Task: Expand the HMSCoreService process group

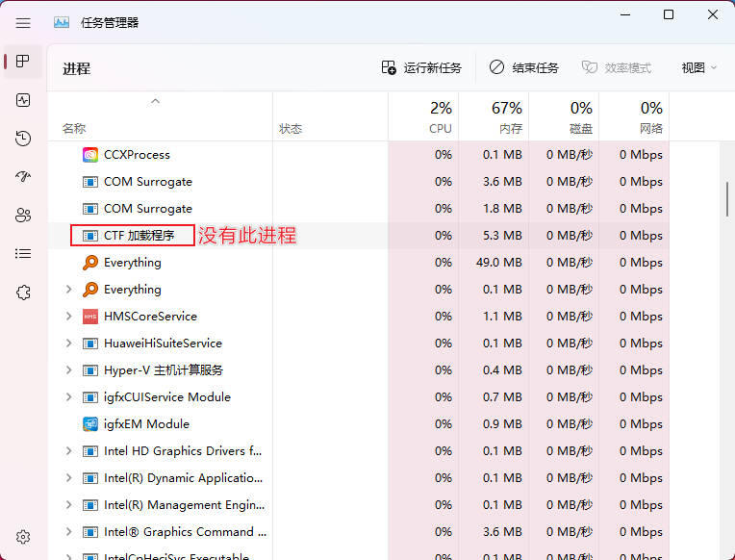Action: point(68,317)
